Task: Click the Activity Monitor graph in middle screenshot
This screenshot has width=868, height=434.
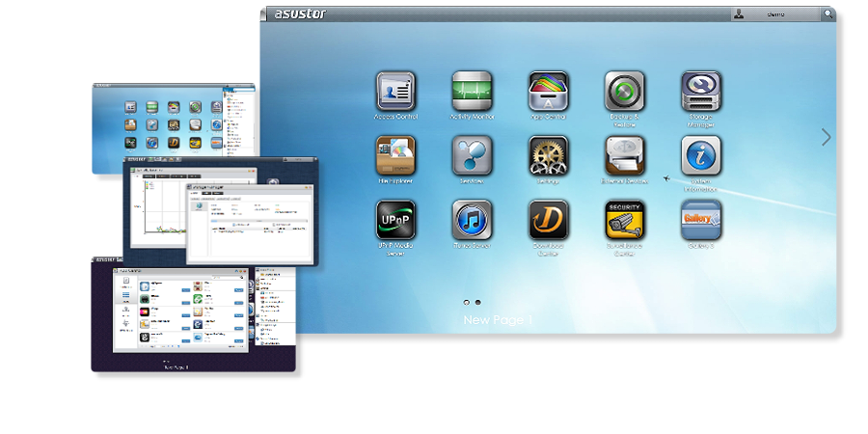Action: (x=165, y=208)
